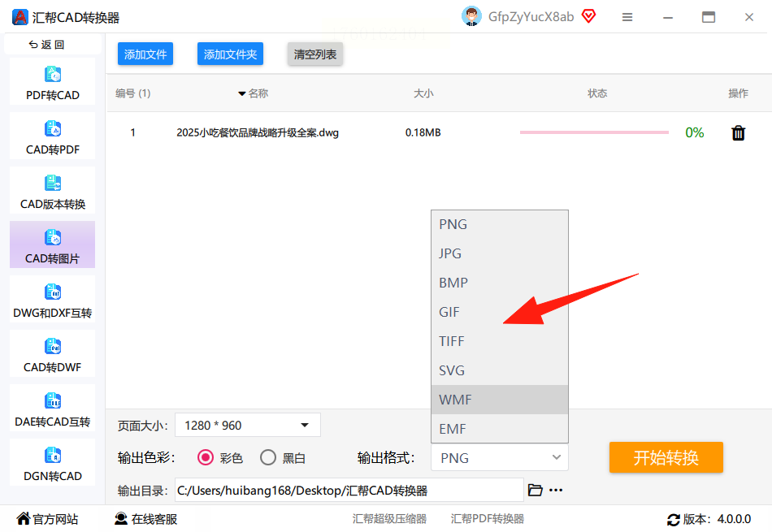Choose EMF from the format list
Viewport: 772px width, 532px height.
500,429
